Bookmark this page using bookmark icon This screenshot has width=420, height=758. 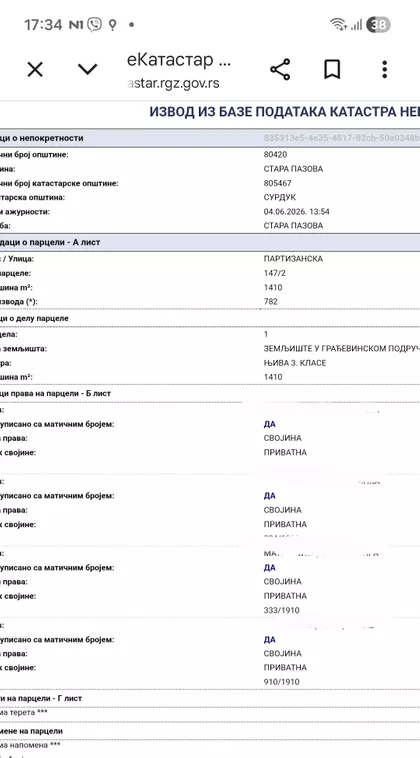point(332,70)
